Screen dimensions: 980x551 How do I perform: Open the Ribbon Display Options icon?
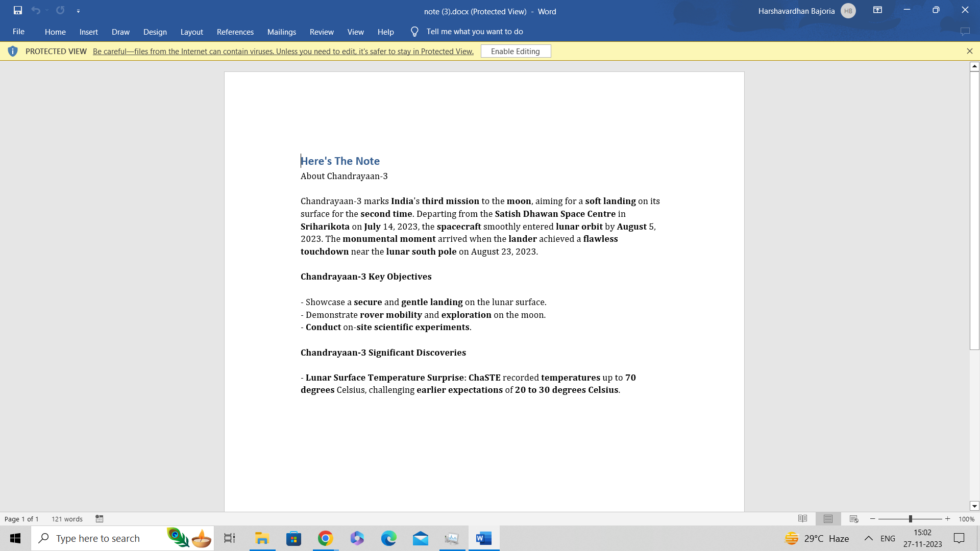point(877,10)
